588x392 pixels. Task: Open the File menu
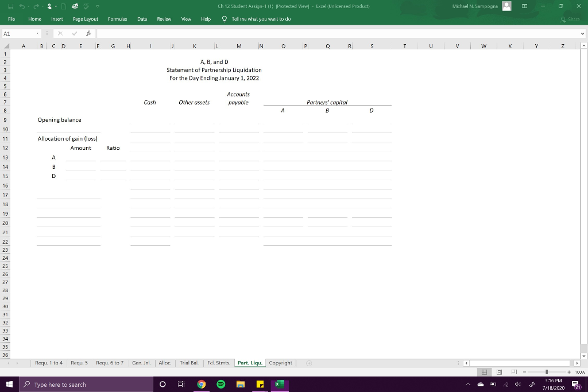point(11,19)
